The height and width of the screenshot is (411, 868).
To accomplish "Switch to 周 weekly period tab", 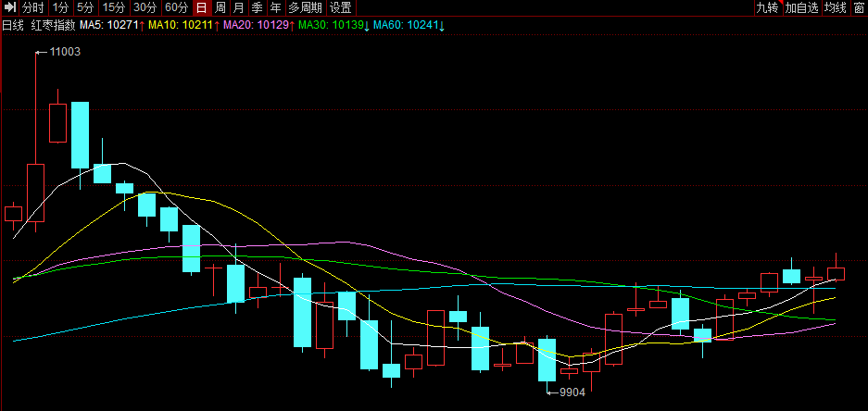I will coord(220,7).
